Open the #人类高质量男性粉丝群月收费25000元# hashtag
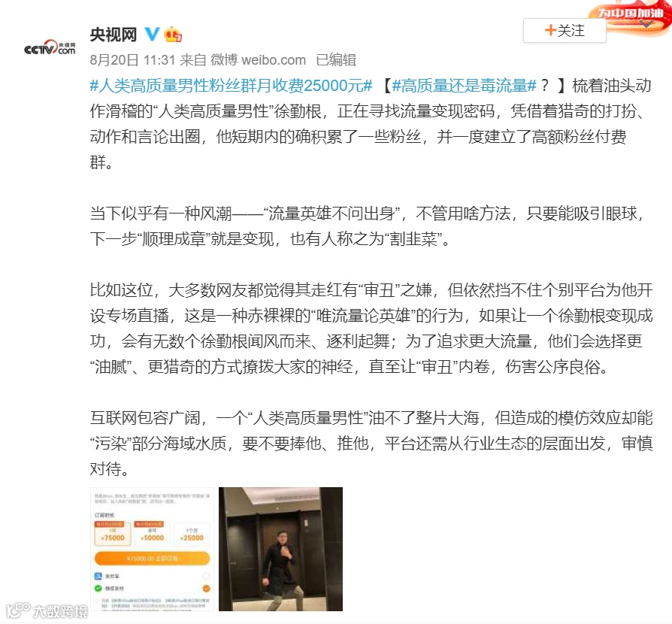The image size is (672, 624). (x=231, y=86)
